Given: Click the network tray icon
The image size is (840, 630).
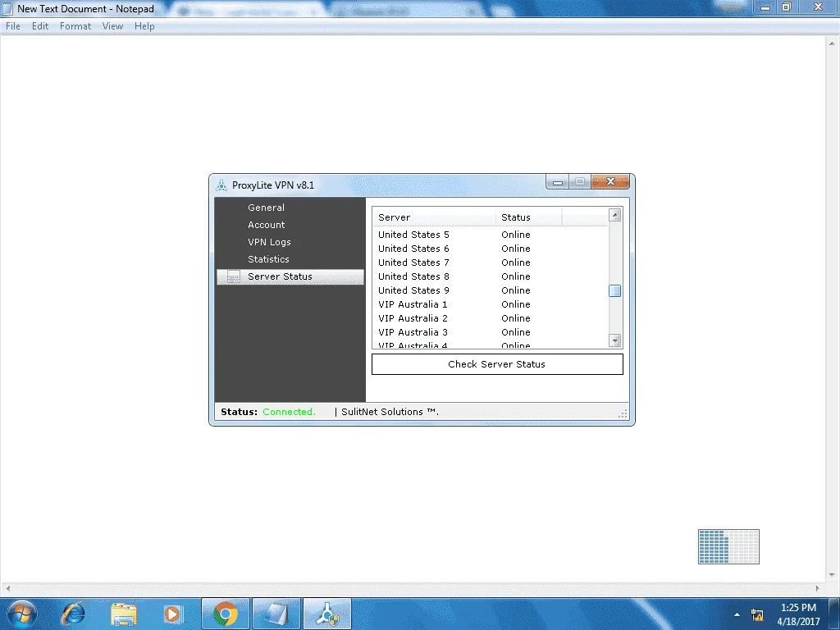Looking at the screenshot, I should [x=757, y=614].
